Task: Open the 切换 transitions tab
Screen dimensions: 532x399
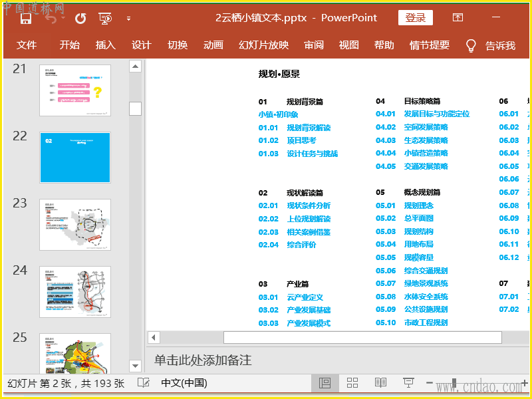Action: [178, 45]
